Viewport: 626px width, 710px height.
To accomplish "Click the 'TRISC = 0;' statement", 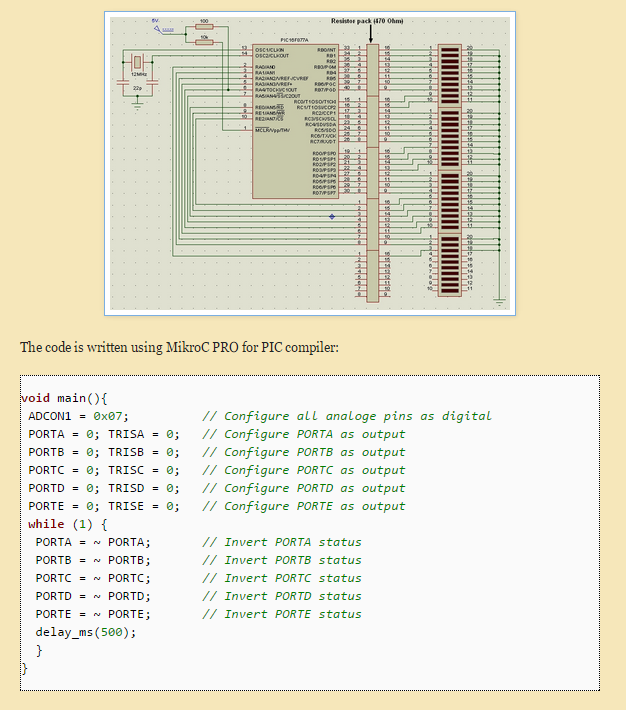I will click(144, 470).
